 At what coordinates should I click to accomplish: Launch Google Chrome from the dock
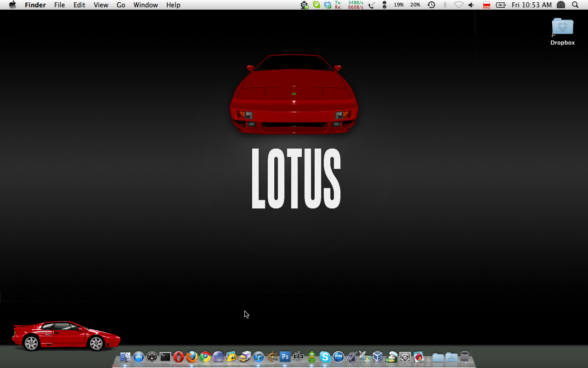click(x=205, y=357)
